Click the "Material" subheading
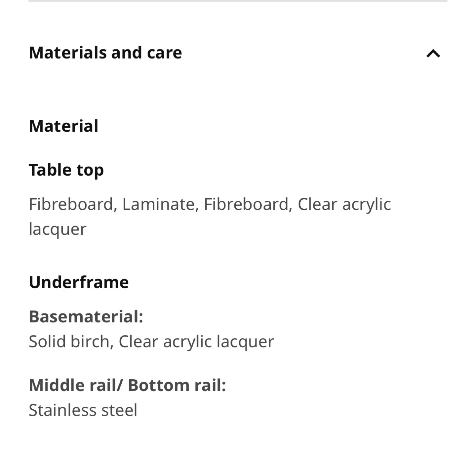The width and height of the screenshot is (476, 453). pyautogui.click(x=63, y=126)
